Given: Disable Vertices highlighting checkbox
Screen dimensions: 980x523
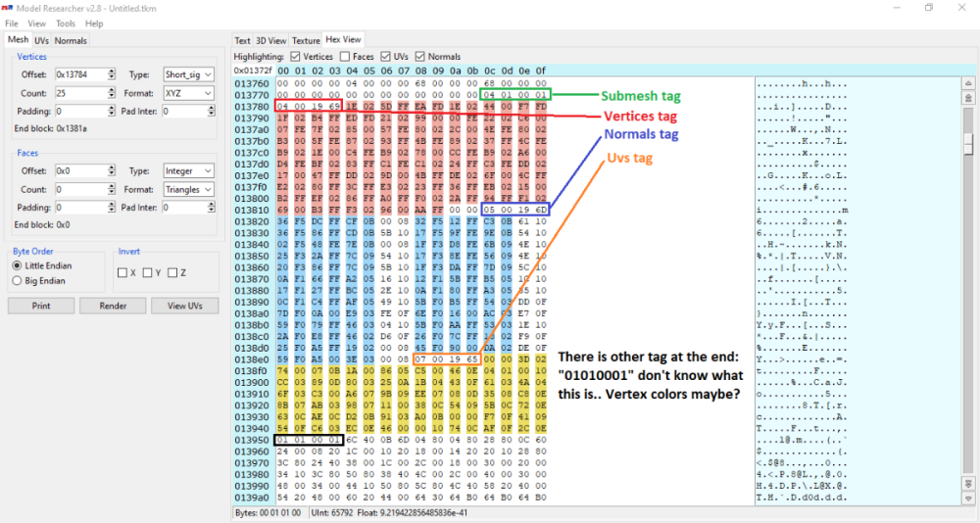Looking at the screenshot, I should pos(296,57).
